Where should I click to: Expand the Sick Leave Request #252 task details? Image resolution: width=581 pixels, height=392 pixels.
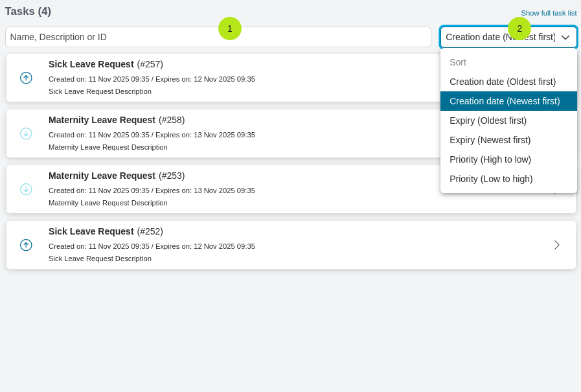click(290, 245)
